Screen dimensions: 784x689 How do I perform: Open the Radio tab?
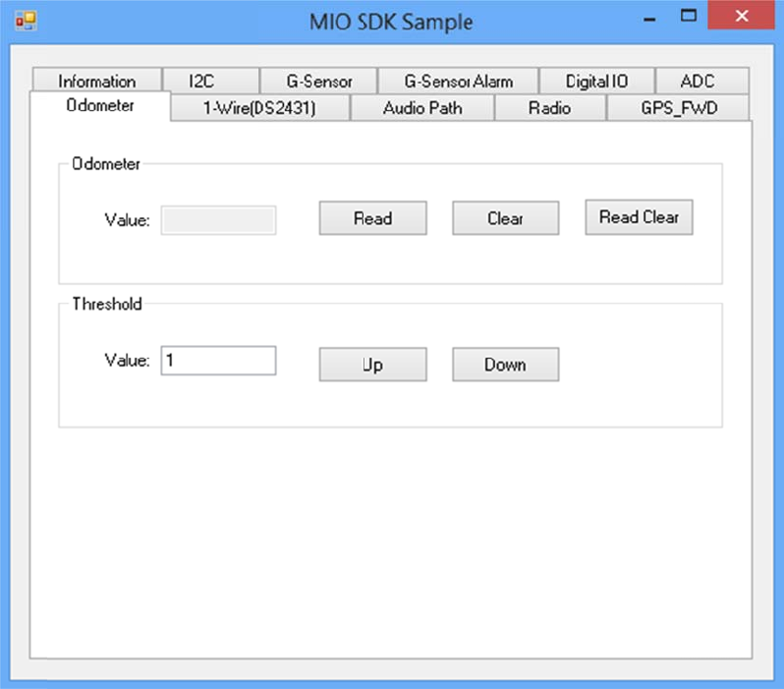click(550, 108)
